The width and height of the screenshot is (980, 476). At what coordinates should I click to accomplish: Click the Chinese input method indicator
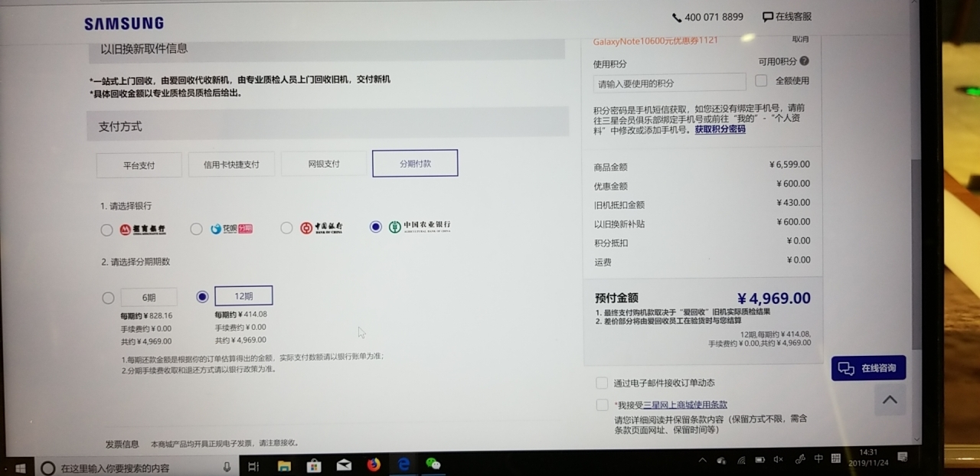coord(818,458)
